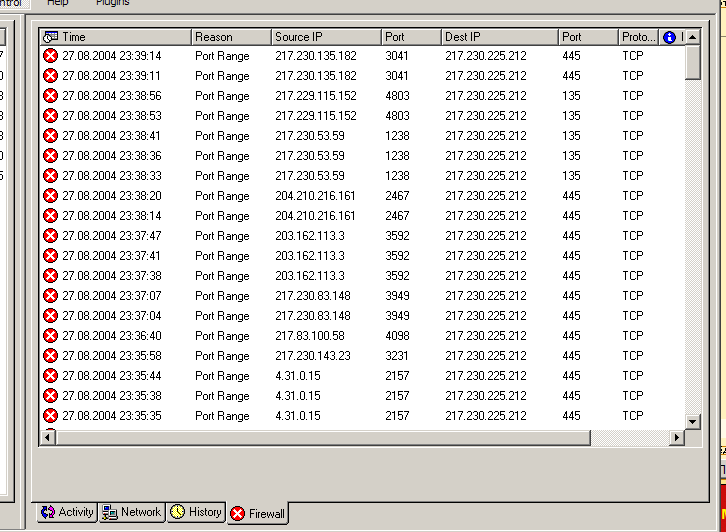726x532 pixels.
Task: Click the blue info column header icon
Action: tap(669, 37)
